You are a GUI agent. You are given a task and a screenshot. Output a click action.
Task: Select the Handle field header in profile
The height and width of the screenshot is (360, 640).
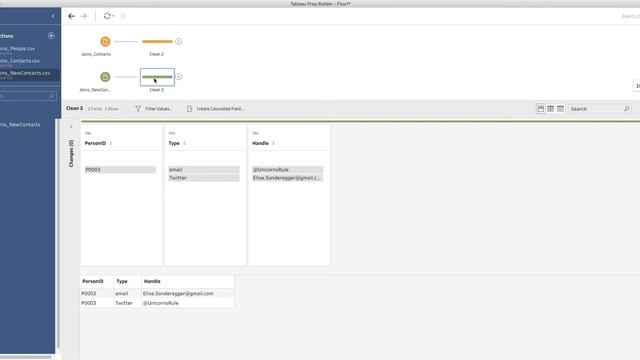260,143
